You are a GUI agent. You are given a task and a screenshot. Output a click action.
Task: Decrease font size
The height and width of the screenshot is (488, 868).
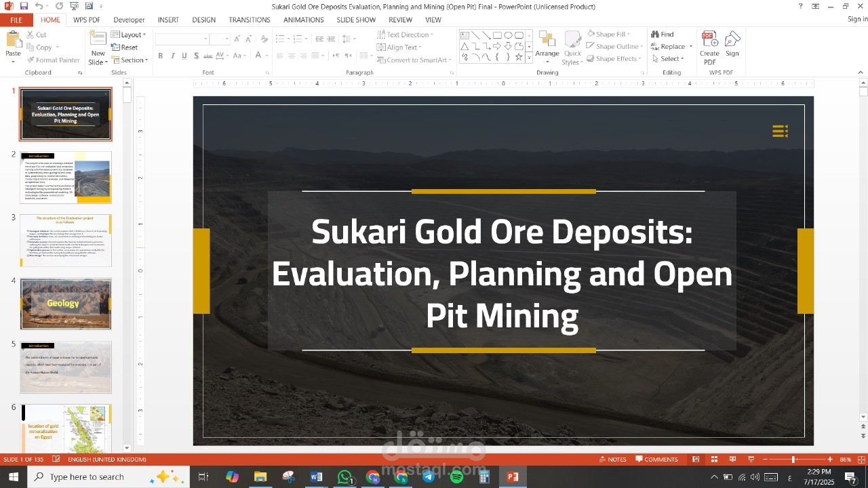(x=248, y=39)
